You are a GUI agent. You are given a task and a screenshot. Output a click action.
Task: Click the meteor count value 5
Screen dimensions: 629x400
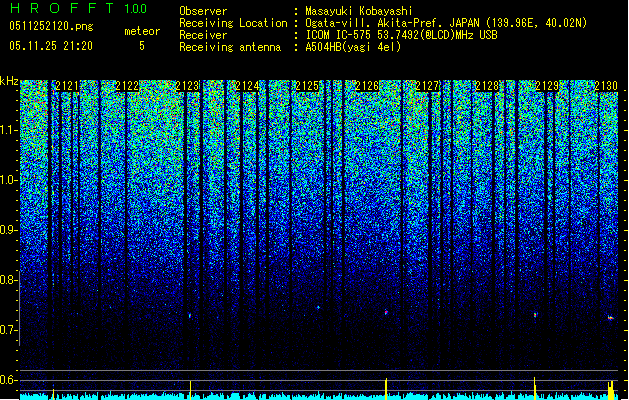[x=142, y=46]
